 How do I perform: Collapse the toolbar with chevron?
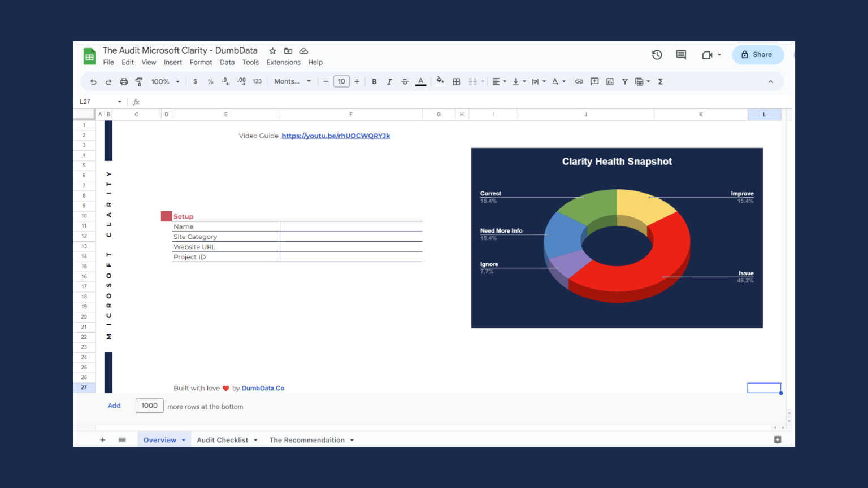[x=770, y=82]
